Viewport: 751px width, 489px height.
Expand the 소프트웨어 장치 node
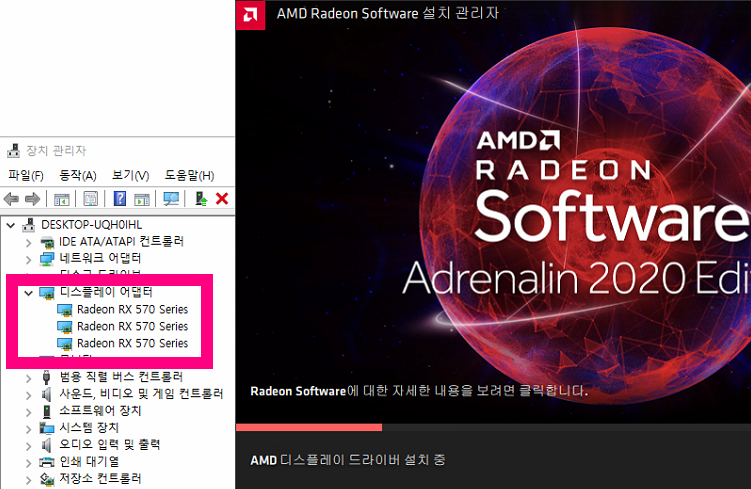28,412
